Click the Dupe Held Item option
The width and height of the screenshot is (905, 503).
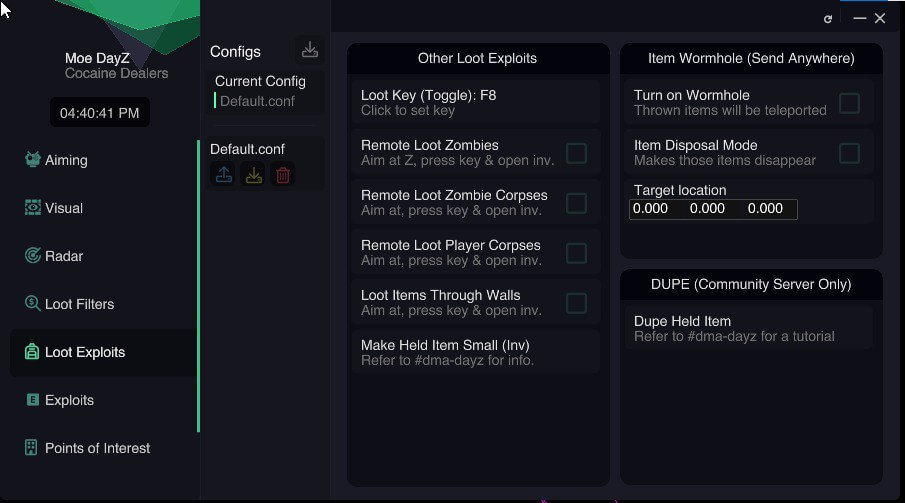(x=749, y=329)
